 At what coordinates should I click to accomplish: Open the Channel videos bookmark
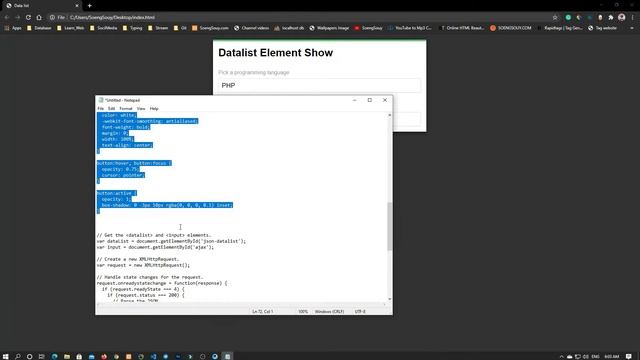[251, 28]
